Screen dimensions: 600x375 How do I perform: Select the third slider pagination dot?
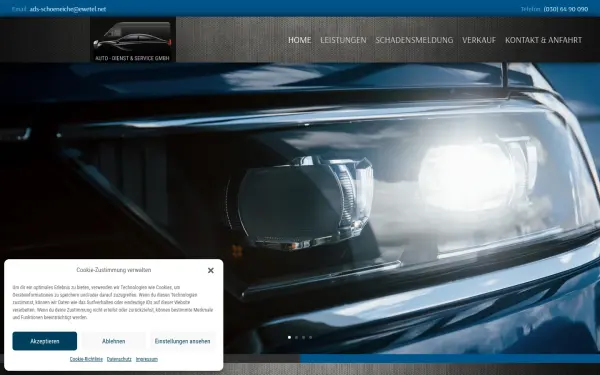tap(303, 338)
